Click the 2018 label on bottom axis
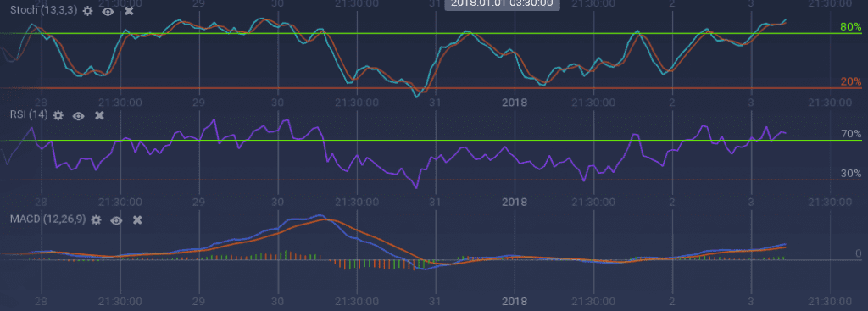 (x=515, y=301)
